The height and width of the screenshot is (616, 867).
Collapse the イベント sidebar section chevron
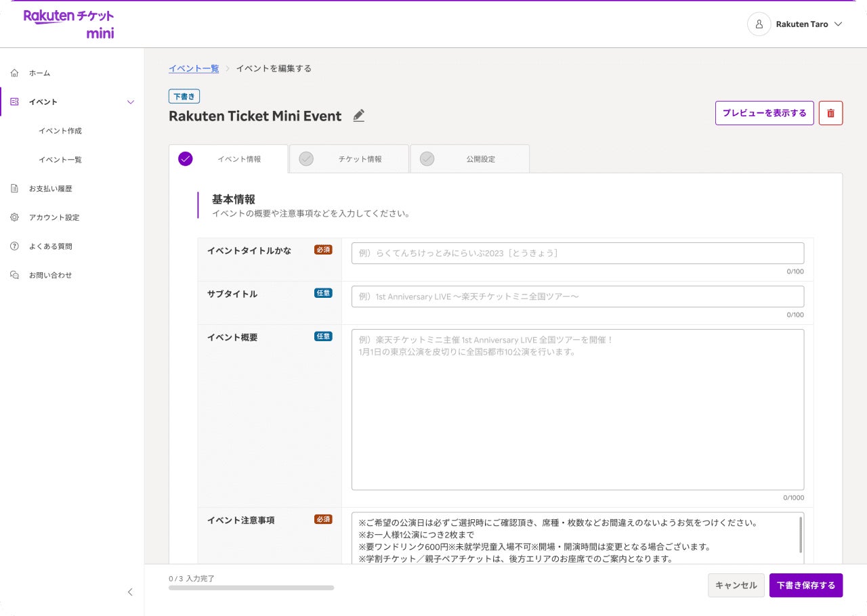tap(131, 102)
